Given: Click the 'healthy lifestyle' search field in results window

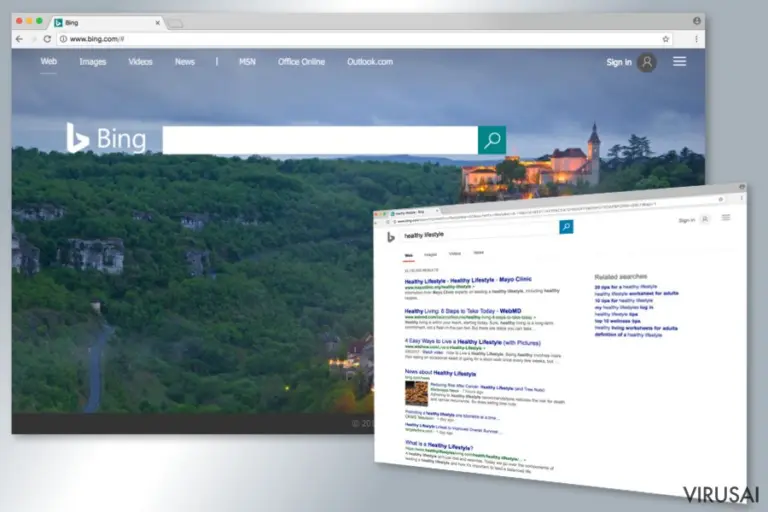Looking at the screenshot, I should point(480,232).
